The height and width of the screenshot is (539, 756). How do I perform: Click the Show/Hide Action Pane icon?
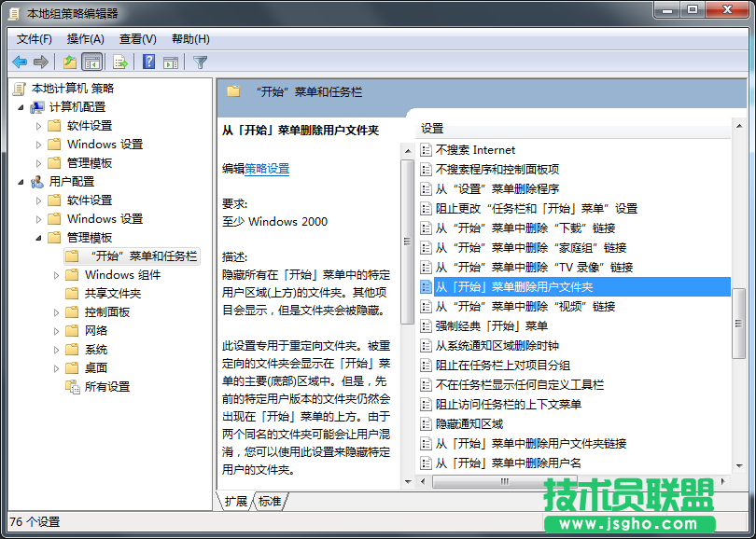click(171, 61)
